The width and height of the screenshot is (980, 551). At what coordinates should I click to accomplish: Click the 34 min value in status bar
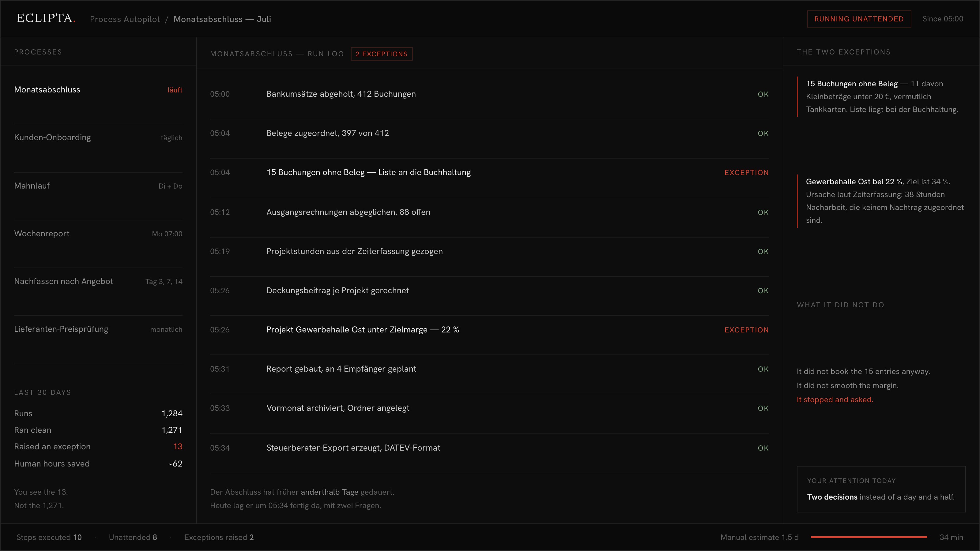952,537
